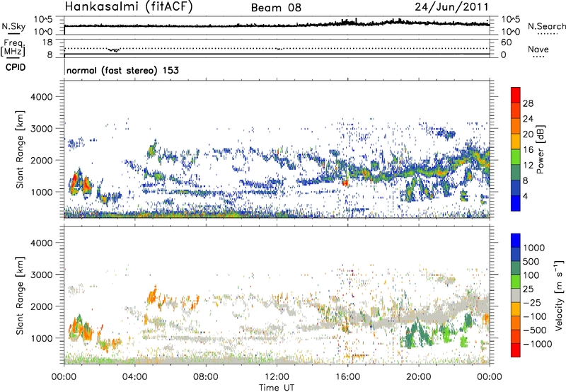Click the "-1000" label on velocity colorbar
Viewport: 566px width, 392px height.
(537, 344)
